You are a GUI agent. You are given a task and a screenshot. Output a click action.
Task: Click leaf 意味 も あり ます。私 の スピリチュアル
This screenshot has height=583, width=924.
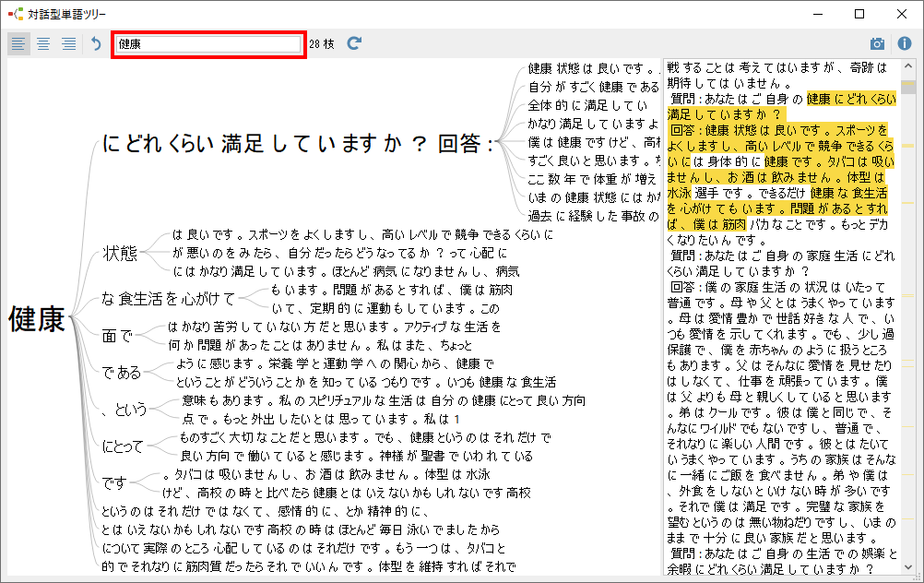click(x=384, y=400)
